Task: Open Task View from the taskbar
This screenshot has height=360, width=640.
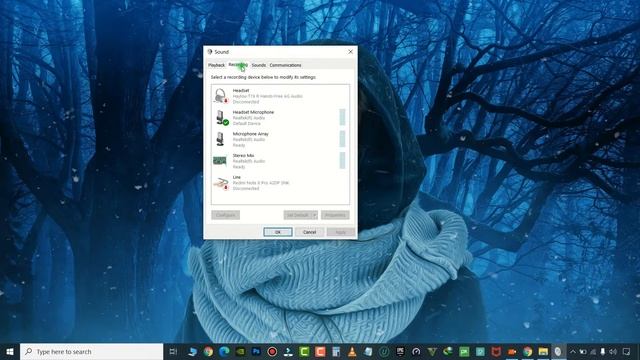Action: coord(173,351)
